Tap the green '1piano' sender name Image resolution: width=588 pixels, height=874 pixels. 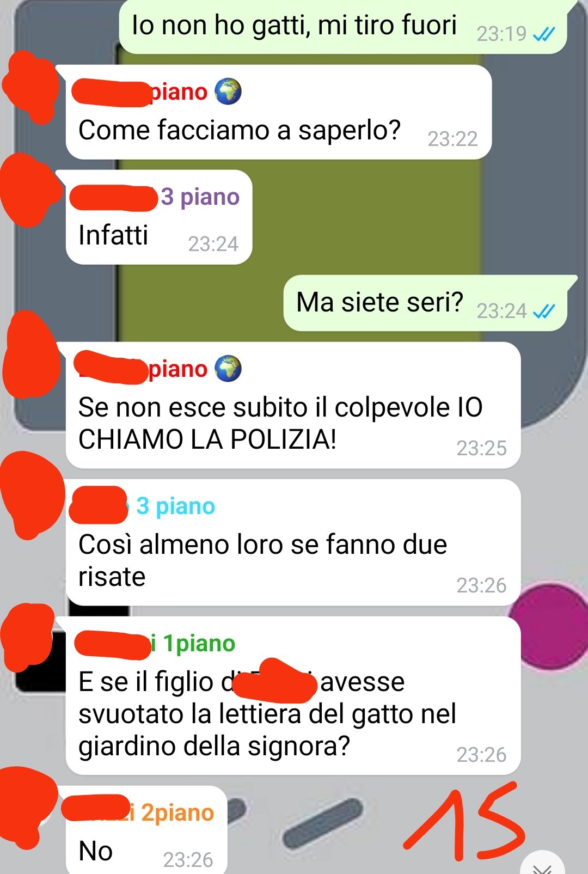coord(199,643)
